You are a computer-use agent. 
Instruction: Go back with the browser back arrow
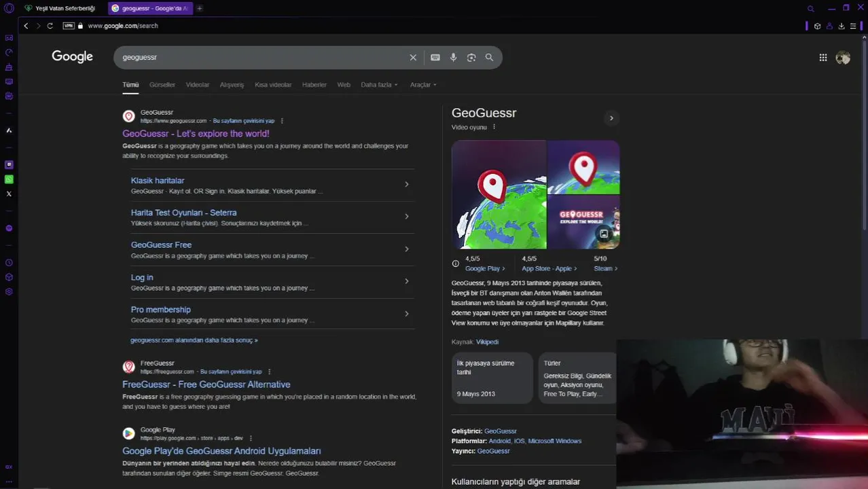26,26
